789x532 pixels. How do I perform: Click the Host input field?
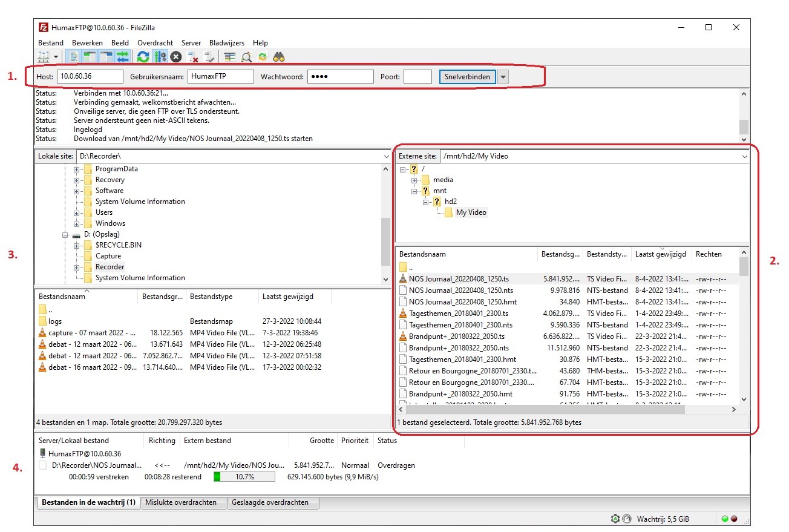click(x=90, y=77)
